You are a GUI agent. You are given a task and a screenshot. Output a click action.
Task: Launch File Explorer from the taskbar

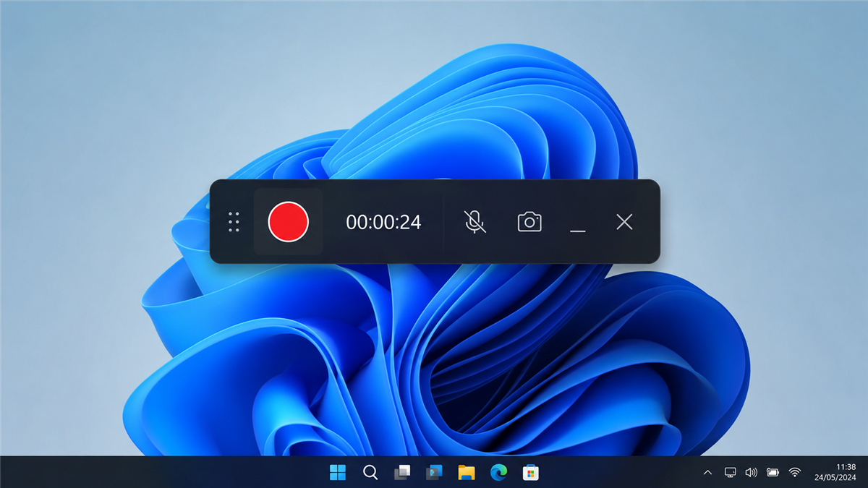[467, 473]
